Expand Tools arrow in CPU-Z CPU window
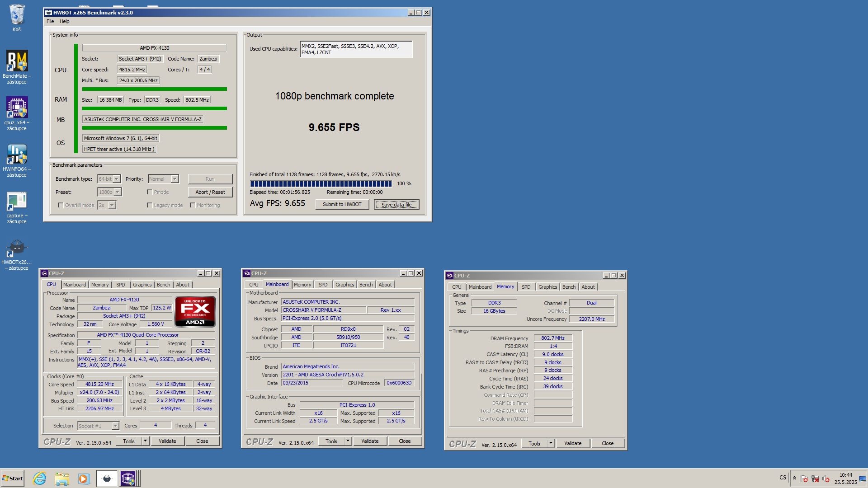Image resolution: width=868 pixels, height=488 pixels. pos(146,441)
